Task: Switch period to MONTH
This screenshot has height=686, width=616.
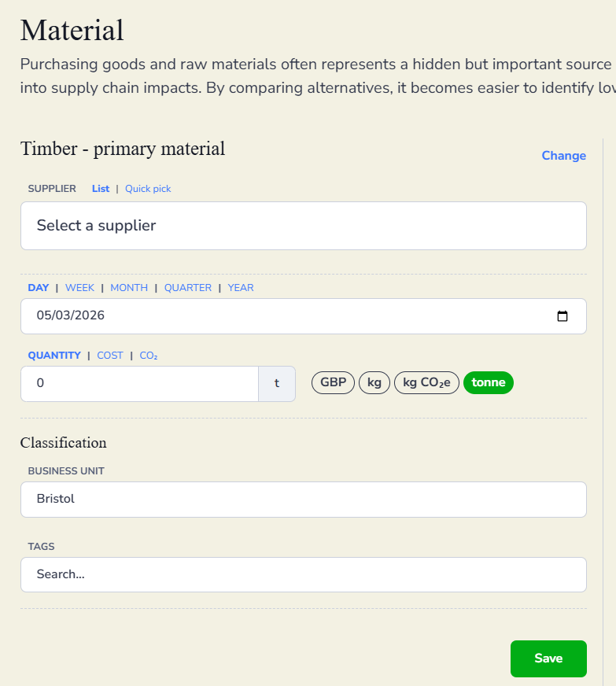Action: tap(129, 288)
